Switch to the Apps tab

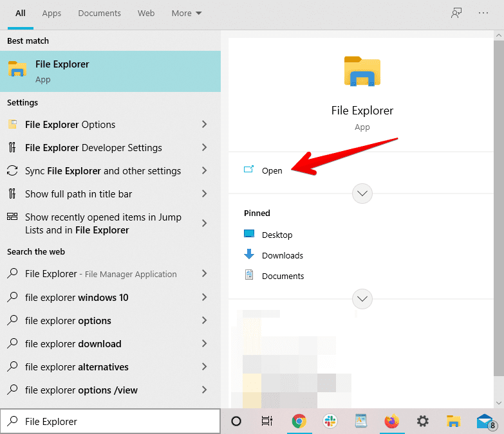[x=51, y=13]
